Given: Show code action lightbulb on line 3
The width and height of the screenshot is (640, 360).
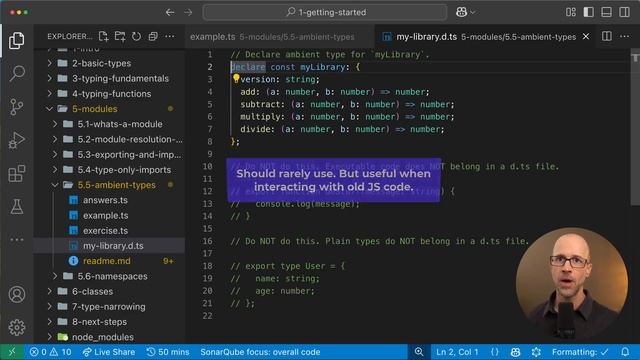Looking at the screenshot, I should click(x=236, y=78).
